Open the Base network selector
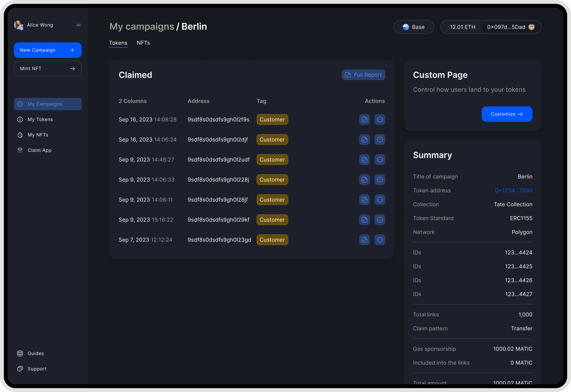This screenshot has width=571, height=392. coord(413,27)
